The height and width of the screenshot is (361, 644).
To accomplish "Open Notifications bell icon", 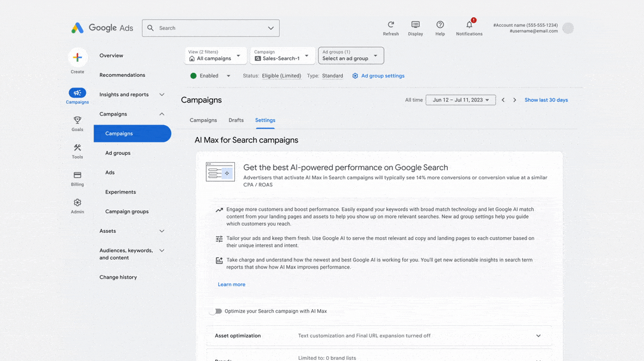I will 469,24.
